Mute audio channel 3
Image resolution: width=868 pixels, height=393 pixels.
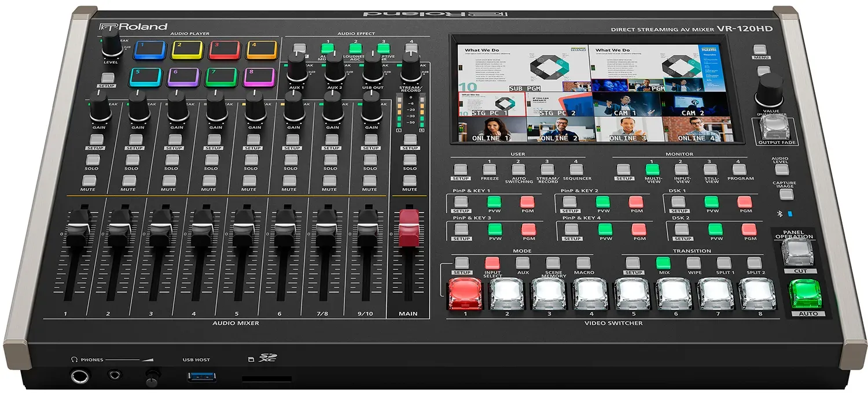pos(169,181)
